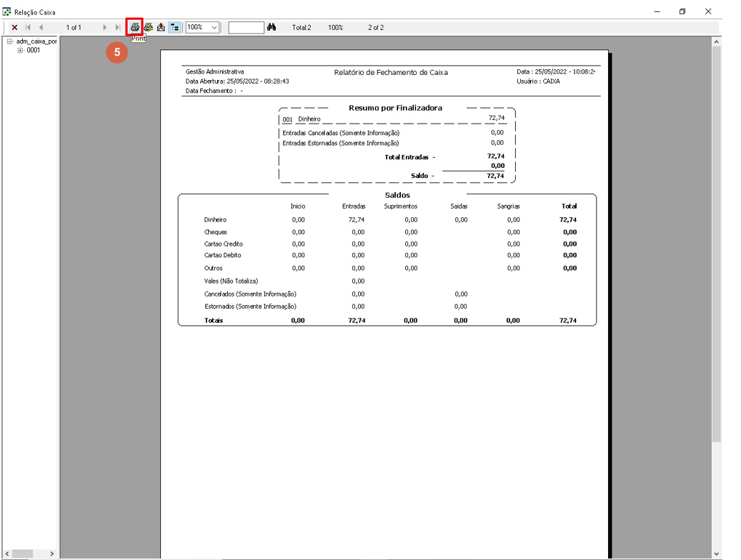This screenshot has width=741, height=560.
Task: Click 'Saldos' section heading
Action: pos(397,195)
